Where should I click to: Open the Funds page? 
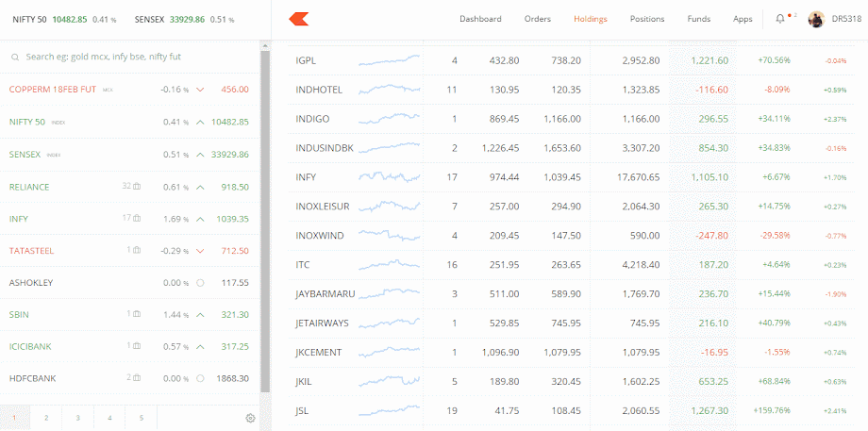click(x=698, y=19)
